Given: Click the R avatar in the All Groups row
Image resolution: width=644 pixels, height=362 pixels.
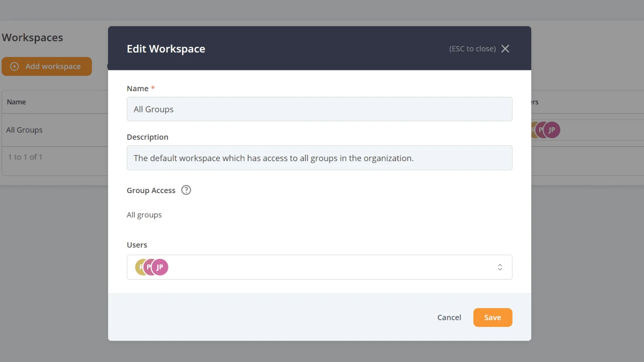Looking at the screenshot, I should tap(533, 130).
